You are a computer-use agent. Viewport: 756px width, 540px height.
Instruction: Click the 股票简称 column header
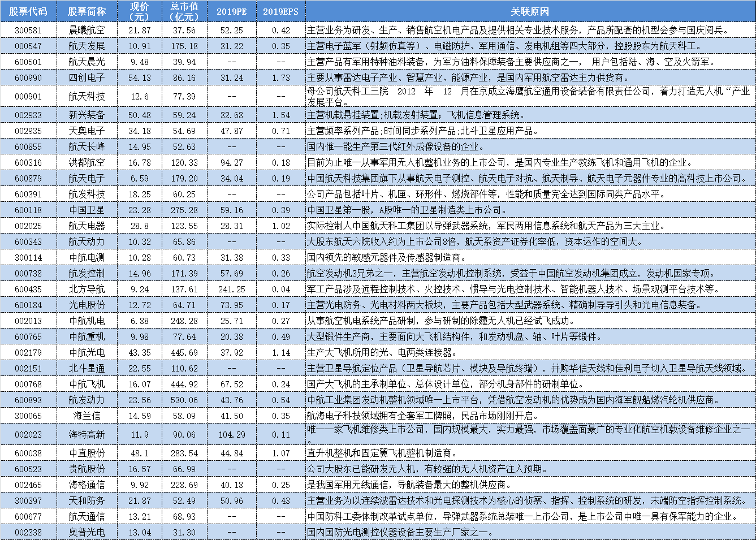pos(87,11)
